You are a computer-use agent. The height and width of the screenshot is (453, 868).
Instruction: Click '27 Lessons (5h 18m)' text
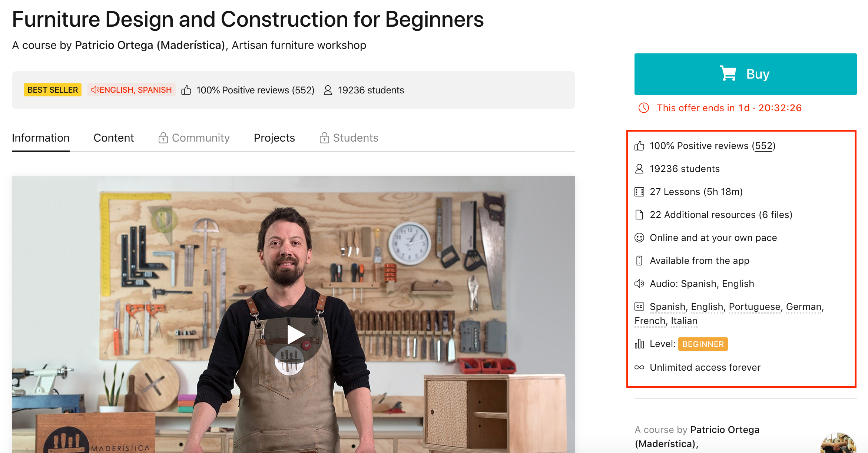tap(696, 192)
